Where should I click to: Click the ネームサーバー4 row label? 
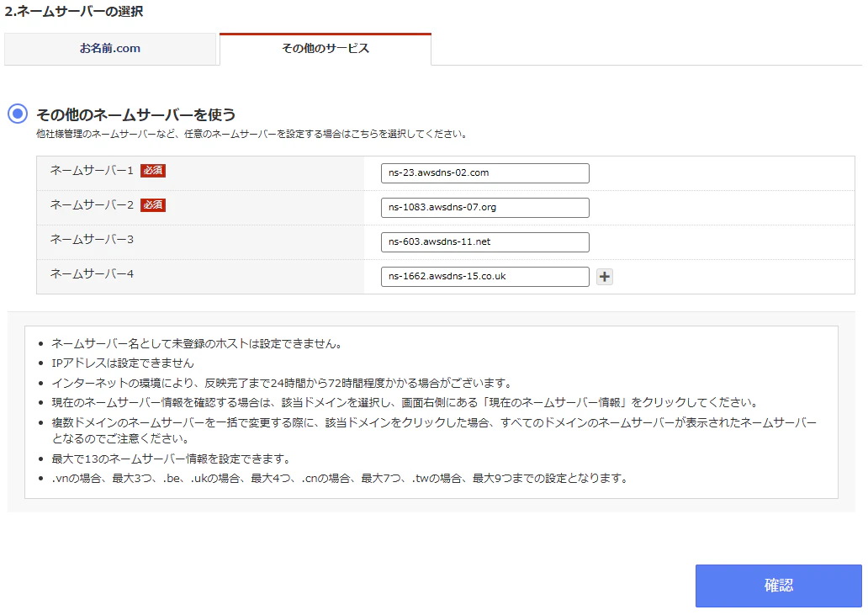pyautogui.click(x=92, y=273)
